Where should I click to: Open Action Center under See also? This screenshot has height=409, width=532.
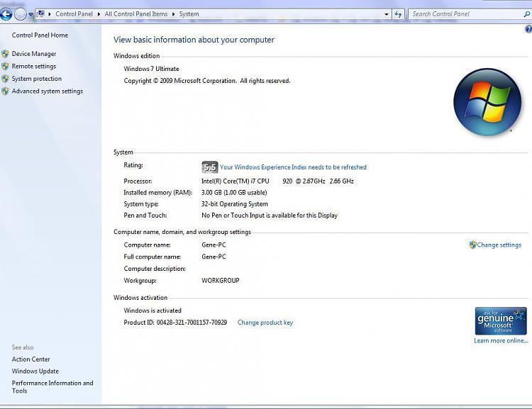[x=31, y=359]
